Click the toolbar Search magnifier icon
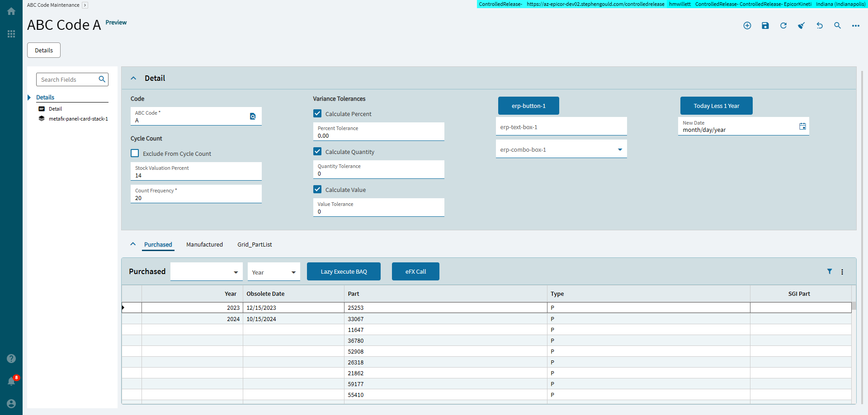 [x=838, y=26]
